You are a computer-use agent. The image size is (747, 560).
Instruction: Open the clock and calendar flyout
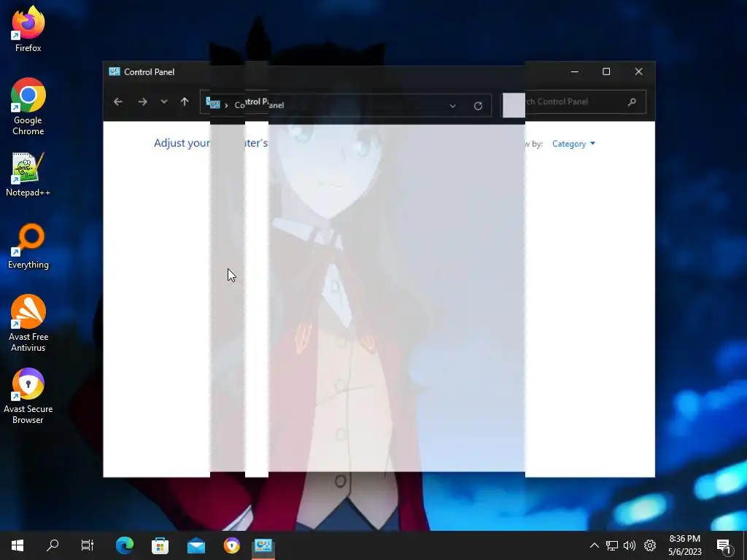684,545
